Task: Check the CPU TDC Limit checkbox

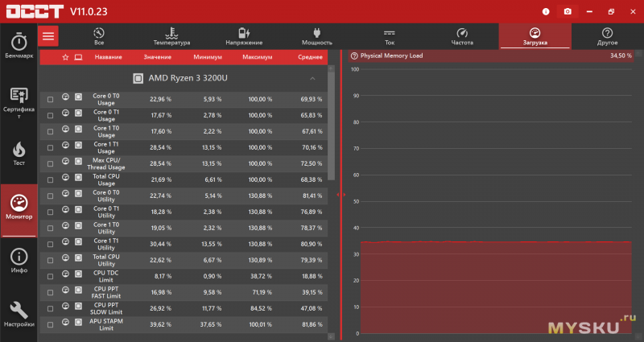Action: click(50, 276)
